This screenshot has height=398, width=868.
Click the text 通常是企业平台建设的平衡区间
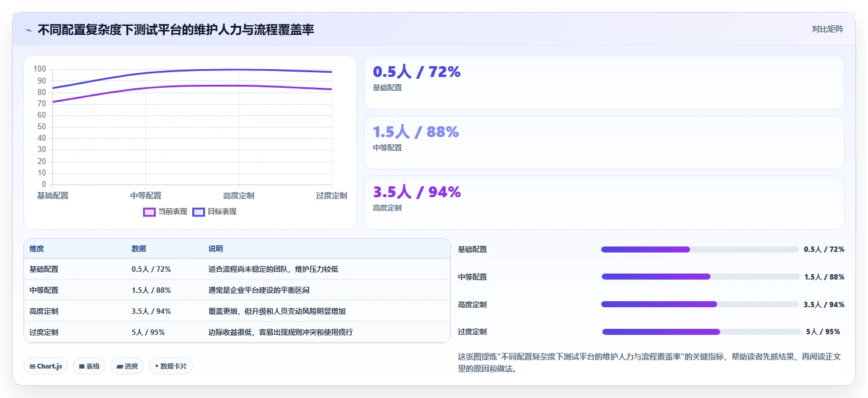click(259, 290)
